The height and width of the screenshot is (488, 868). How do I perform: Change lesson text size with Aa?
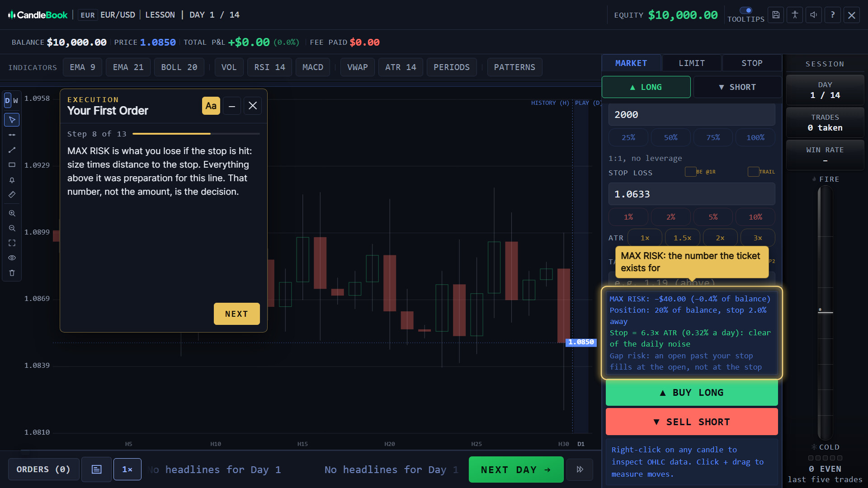tap(211, 106)
